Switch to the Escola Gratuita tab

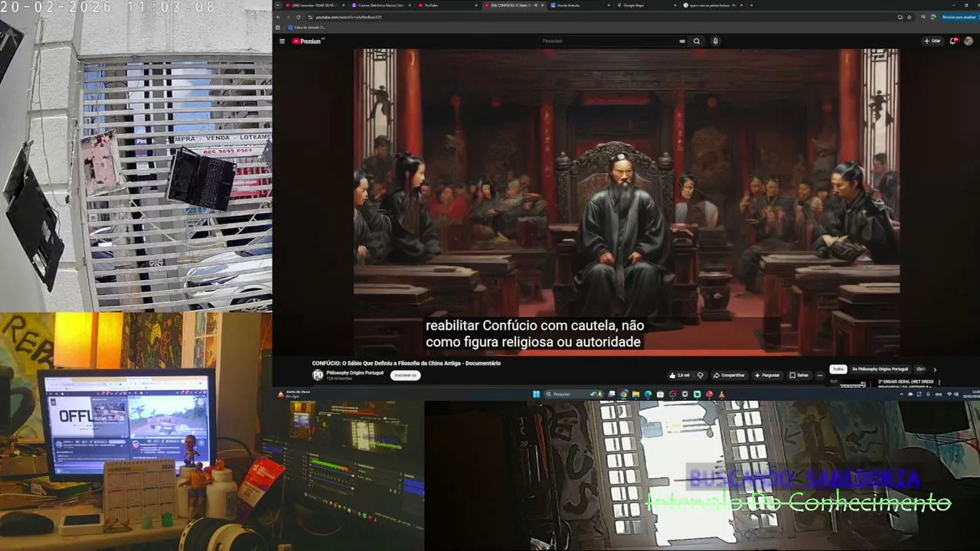tap(581, 5)
